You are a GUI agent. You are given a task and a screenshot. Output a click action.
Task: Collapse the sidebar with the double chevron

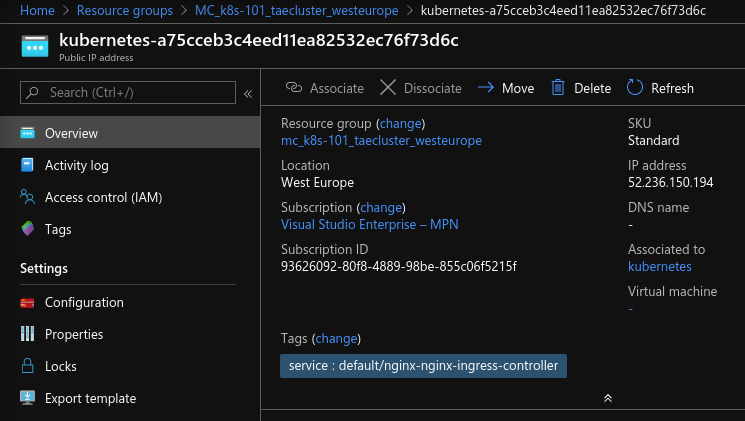click(248, 93)
